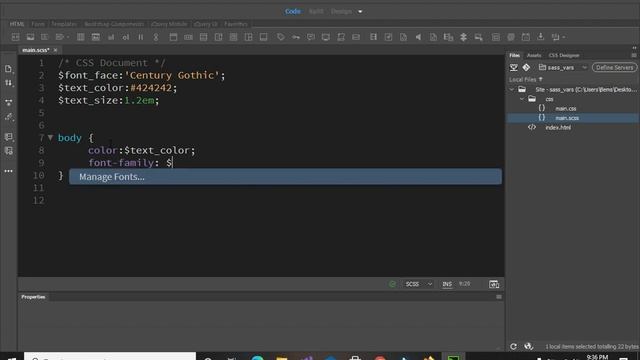Select the Favorites insert tab
Image resolution: width=640 pixels, height=360 pixels.
[x=236, y=24]
